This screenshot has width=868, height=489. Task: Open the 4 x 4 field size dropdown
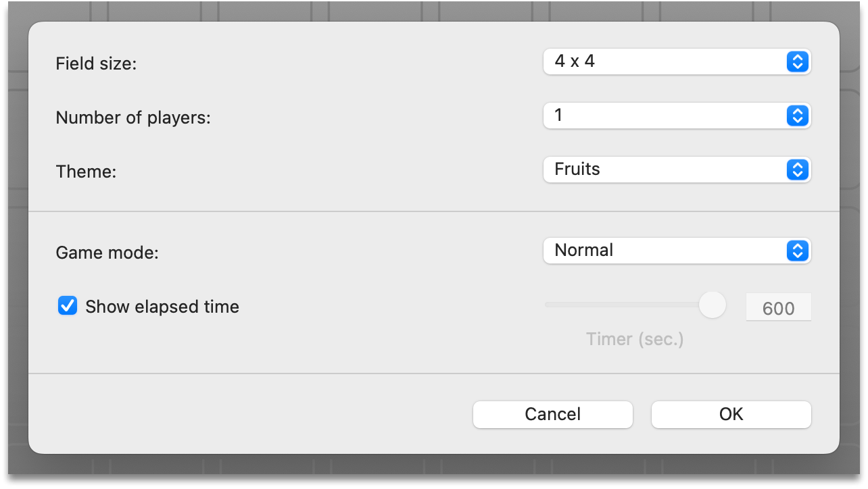pos(666,62)
